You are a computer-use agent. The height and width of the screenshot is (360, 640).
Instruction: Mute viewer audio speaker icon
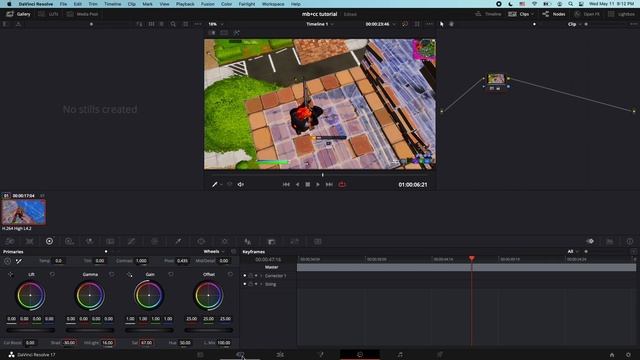(x=241, y=184)
